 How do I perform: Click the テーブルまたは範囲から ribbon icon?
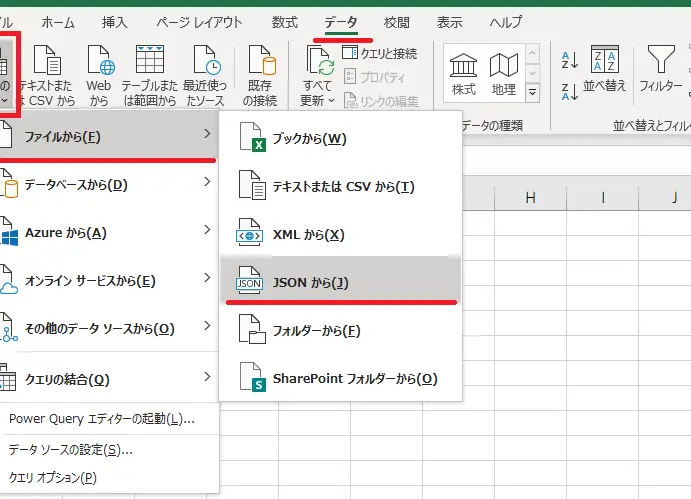click(x=150, y=59)
